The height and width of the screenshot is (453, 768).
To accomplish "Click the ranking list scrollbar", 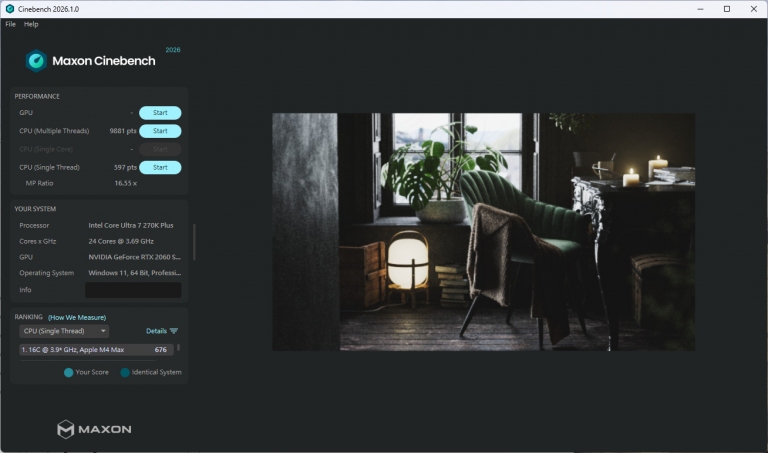I will 179,349.
